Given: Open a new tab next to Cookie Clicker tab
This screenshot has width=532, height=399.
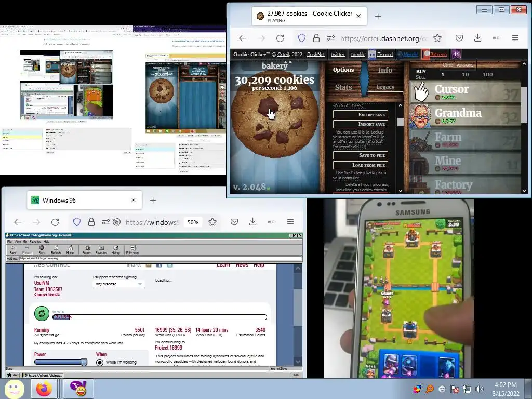Looking at the screenshot, I should click(378, 16).
